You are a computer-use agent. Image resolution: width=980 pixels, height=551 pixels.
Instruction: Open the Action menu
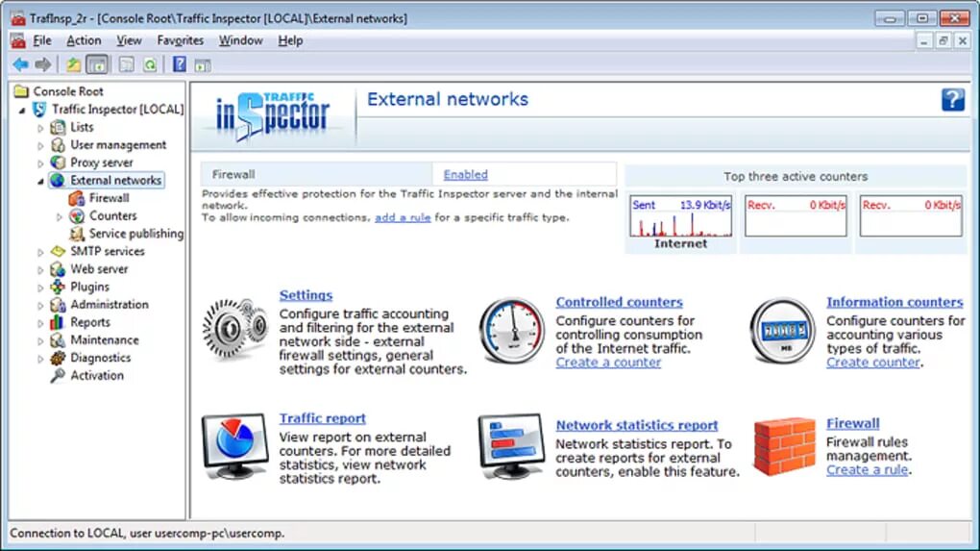(84, 40)
